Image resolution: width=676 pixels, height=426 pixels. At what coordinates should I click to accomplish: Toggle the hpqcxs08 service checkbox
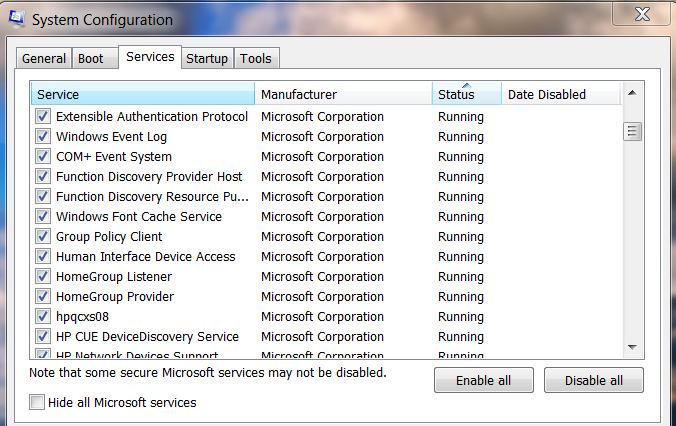[43, 317]
